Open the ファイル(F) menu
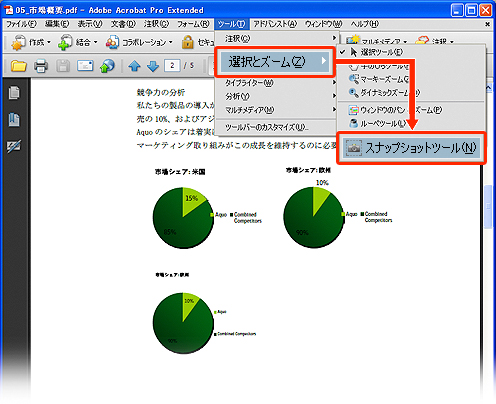The height and width of the screenshot is (404, 496). pos(21,24)
